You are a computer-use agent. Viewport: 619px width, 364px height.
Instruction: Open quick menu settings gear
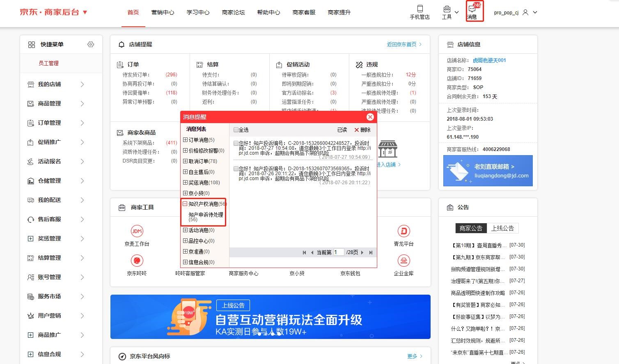click(x=91, y=44)
